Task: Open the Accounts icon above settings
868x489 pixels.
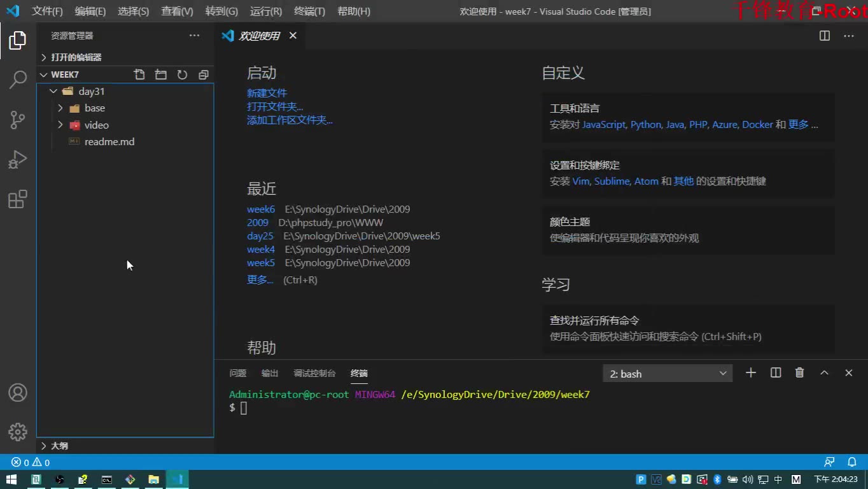Action: pyautogui.click(x=17, y=393)
